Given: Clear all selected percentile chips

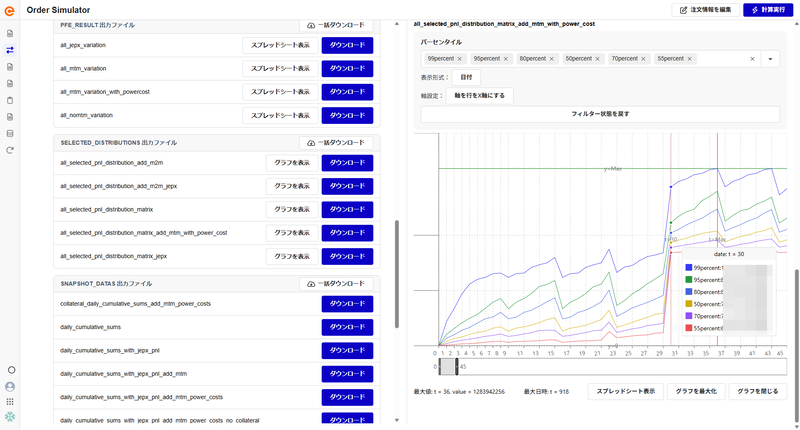Looking at the screenshot, I should click(752, 59).
